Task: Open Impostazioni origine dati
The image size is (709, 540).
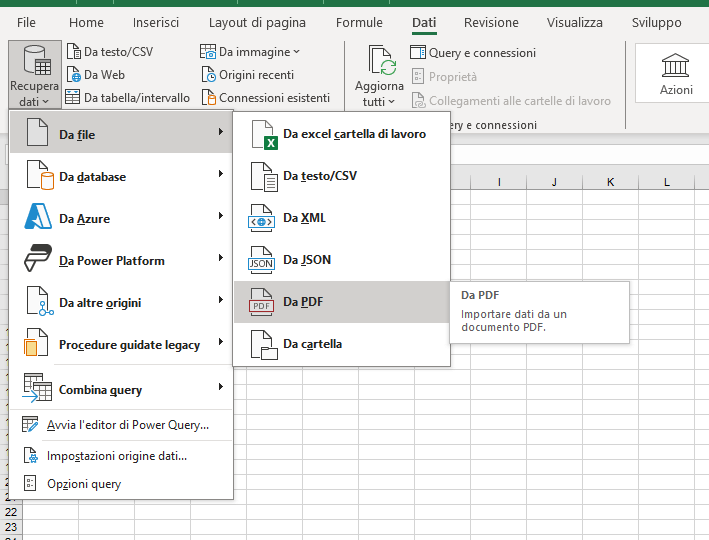Action: [116, 455]
